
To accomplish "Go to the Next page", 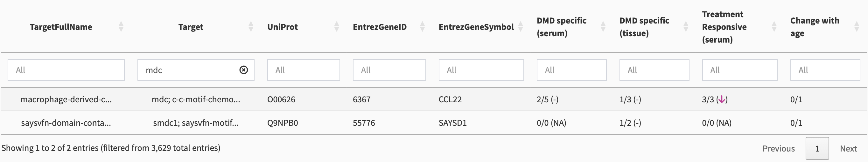I will point(848,149).
